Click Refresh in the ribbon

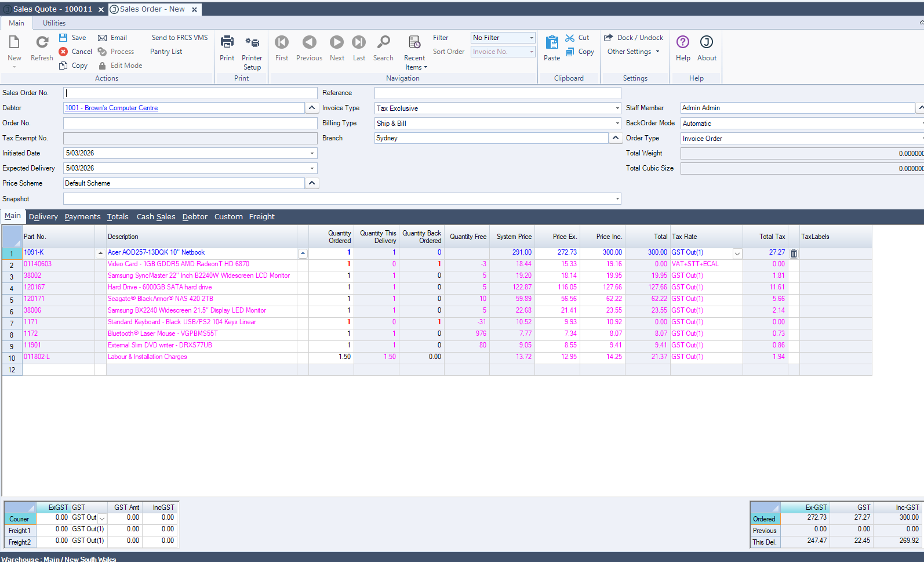click(42, 42)
